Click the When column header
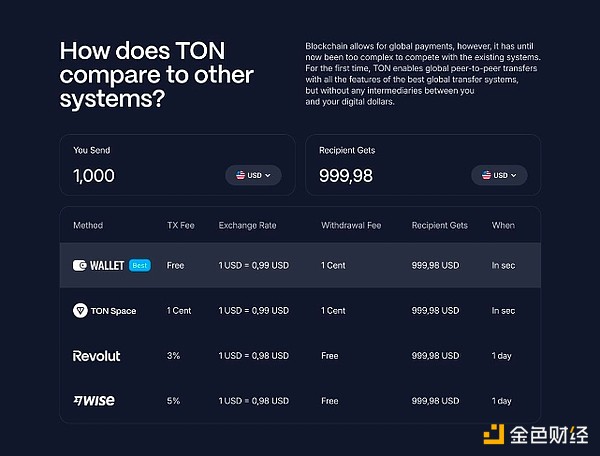Viewport: 600px width, 456px height. tap(503, 226)
